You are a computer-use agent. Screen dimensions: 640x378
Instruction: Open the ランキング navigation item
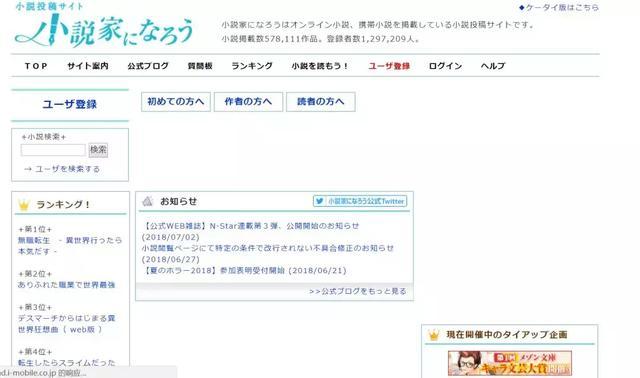[x=252, y=66]
